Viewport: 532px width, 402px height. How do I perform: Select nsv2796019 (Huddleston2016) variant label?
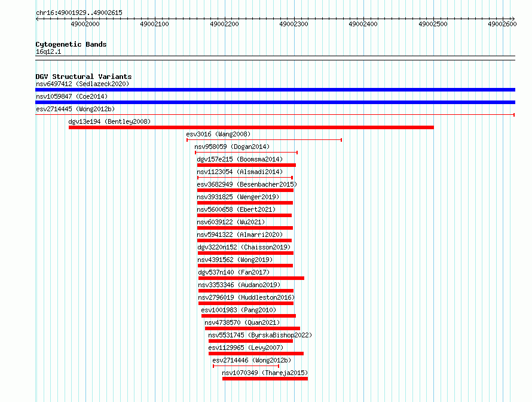pyautogui.click(x=246, y=297)
